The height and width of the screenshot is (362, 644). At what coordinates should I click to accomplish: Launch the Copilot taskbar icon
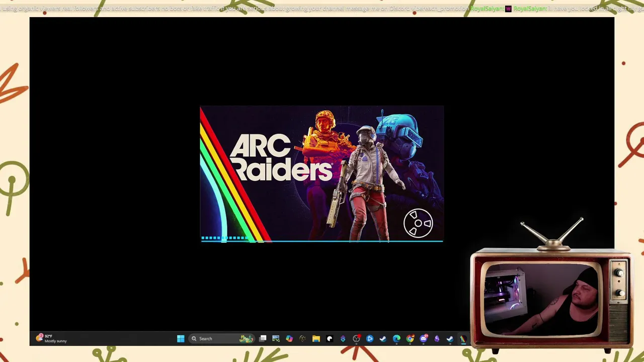click(289, 338)
